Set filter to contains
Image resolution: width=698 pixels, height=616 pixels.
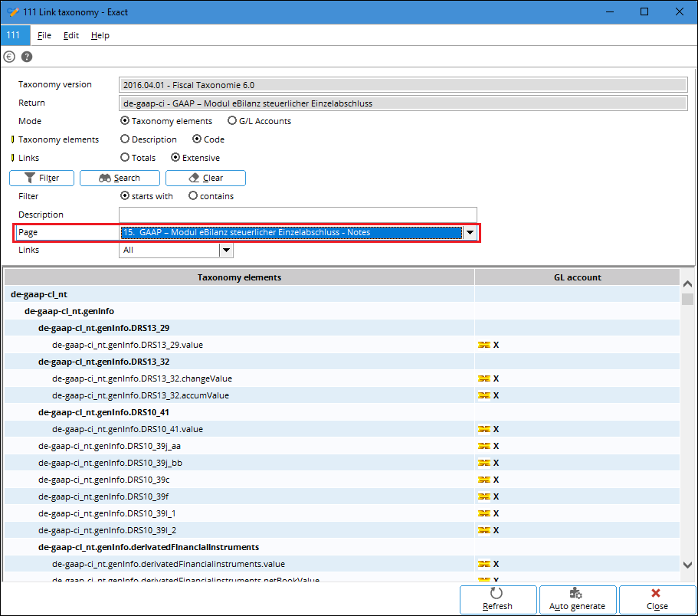pos(193,195)
